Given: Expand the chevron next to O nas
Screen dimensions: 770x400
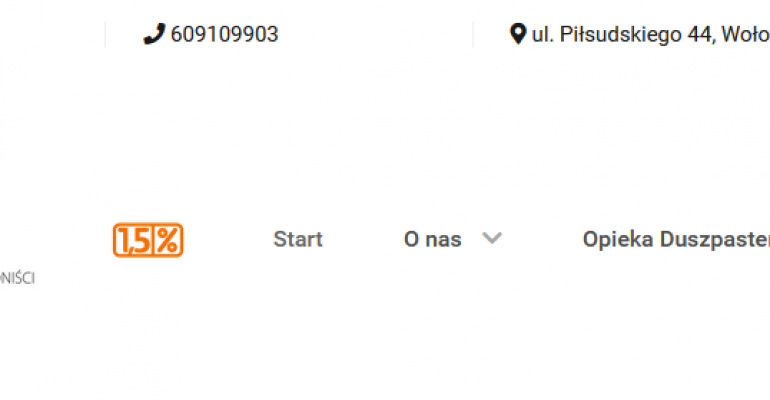Looking at the screenshot, I should 492,239.
